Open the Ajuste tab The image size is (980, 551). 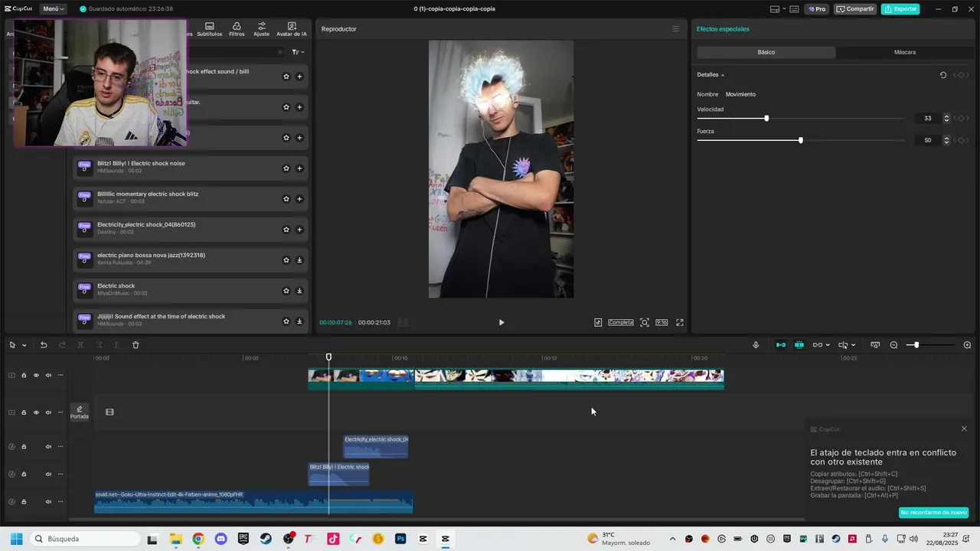[262, 29]
